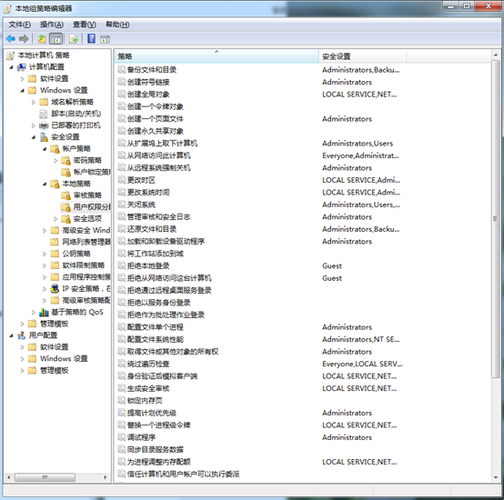
Task: Collapse the 帐户策略 node
Action: (45, 149)
